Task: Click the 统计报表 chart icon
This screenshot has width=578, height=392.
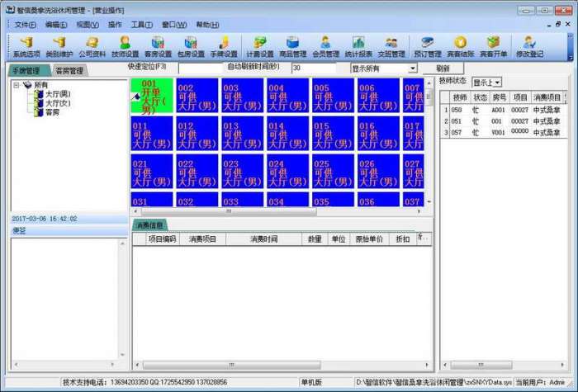Action: tap(358, 46)
